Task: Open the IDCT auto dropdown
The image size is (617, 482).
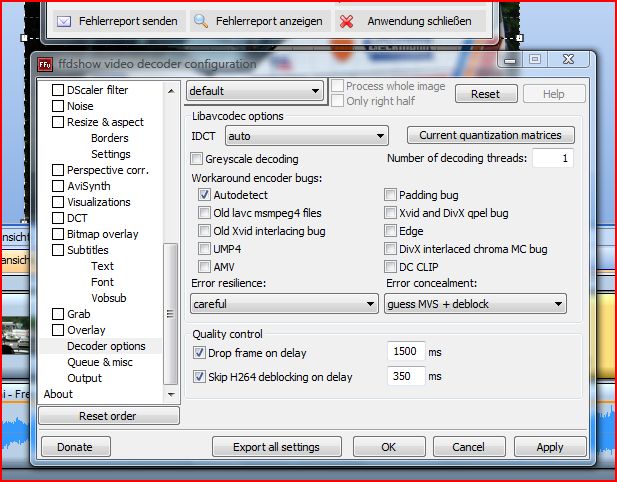Action: pyautogui.click(x=306, y=135)
